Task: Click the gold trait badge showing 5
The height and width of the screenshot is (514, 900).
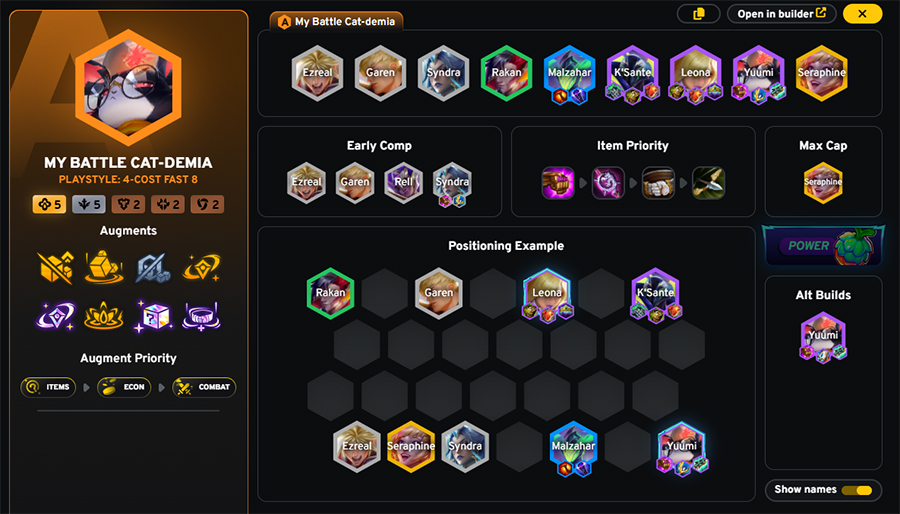Action: click(49, 204)
